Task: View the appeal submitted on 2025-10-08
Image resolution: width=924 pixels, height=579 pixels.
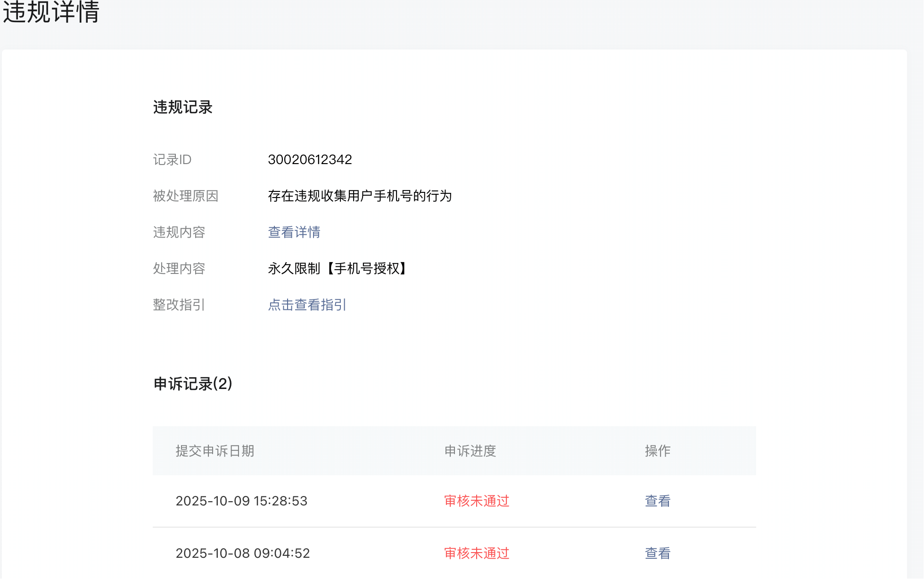Action: pyautogui.click(x=657, y=553)
